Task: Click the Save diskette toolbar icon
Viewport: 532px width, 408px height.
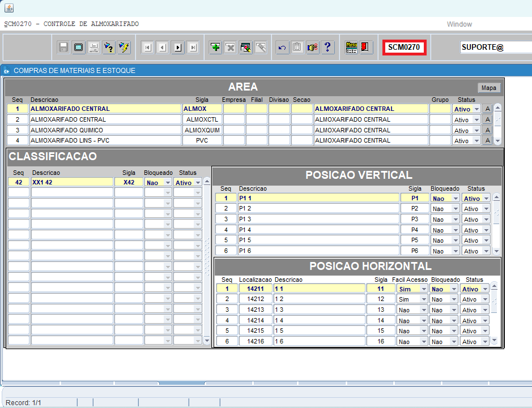Action: [x=63, y=48]
